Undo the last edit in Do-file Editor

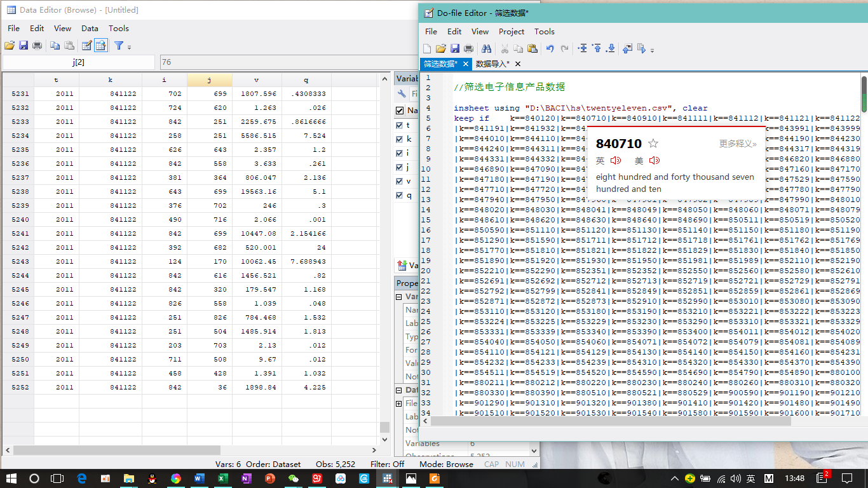point(550,49)
